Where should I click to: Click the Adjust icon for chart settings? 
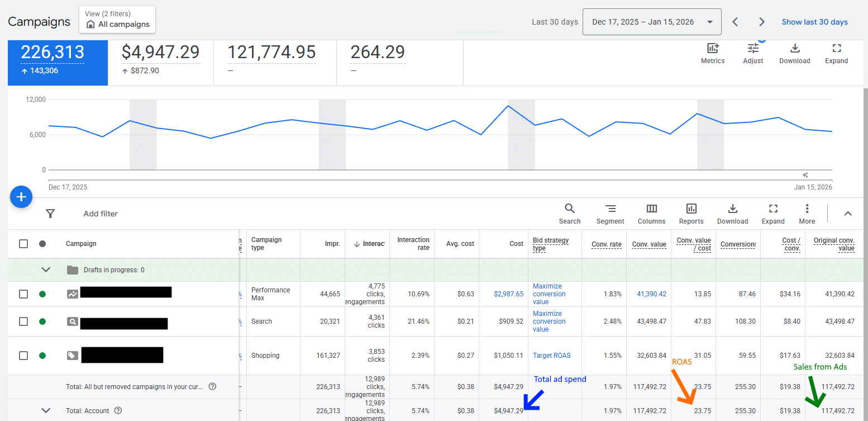[752, 54]
